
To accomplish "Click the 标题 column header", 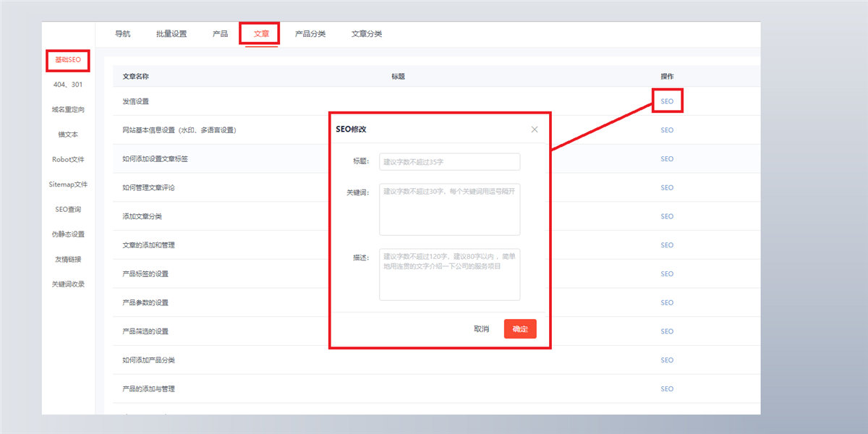I will (398, 76).
